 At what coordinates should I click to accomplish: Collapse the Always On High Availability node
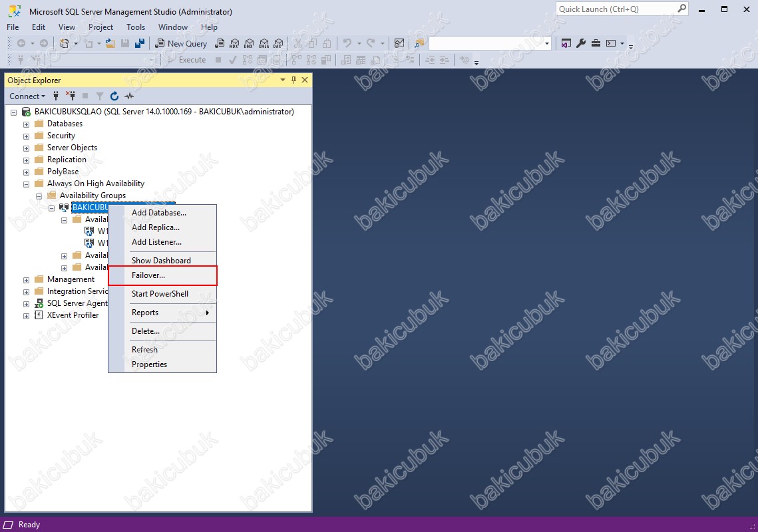click(x=27, y=184)
